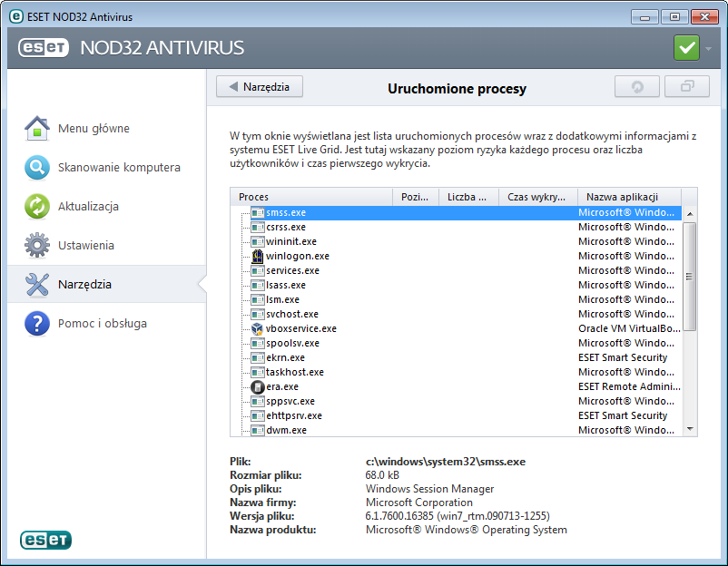Select the lsm.exe process
Viewport: 728px width, 566px height.
pyautogui.click(x=456, y=299)
